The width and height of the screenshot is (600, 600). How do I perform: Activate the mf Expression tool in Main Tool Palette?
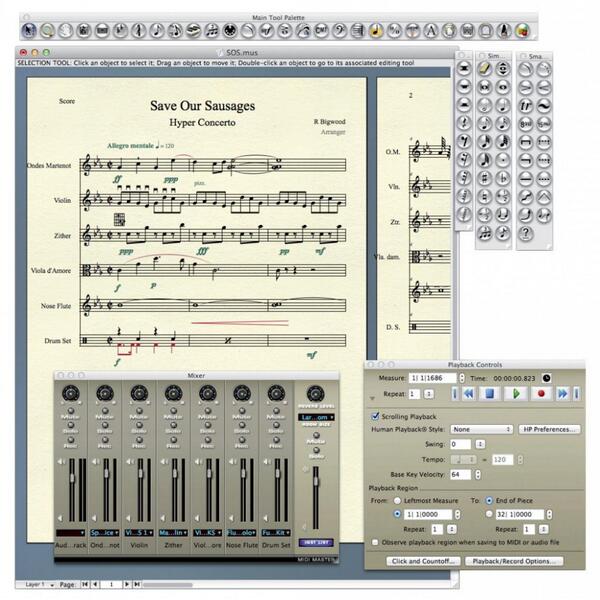[267, 31]
